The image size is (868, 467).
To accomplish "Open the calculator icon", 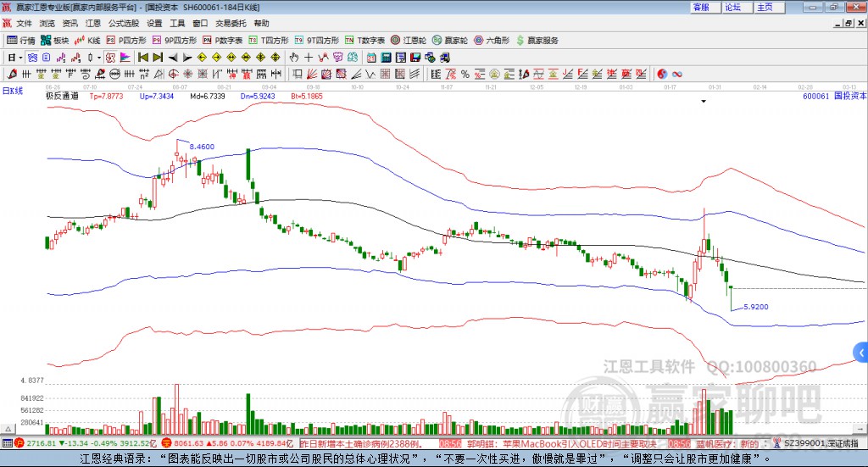I will (x=386, y=57).
